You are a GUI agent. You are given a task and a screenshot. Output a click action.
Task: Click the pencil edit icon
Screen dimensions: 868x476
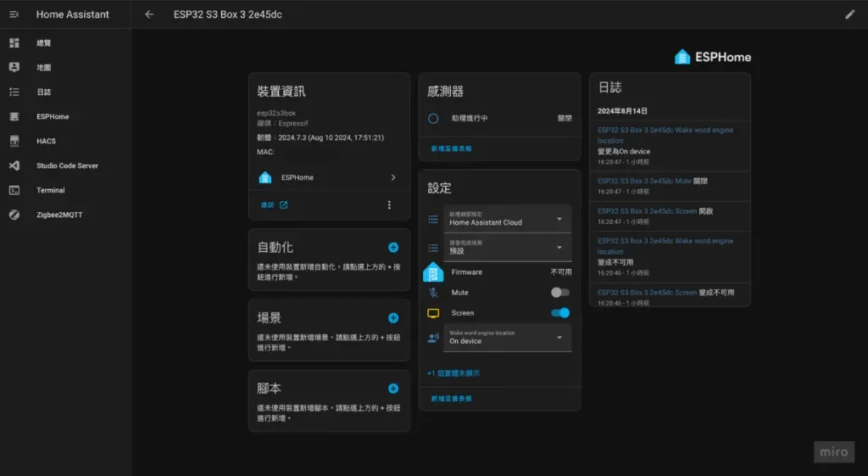point(850,14)
